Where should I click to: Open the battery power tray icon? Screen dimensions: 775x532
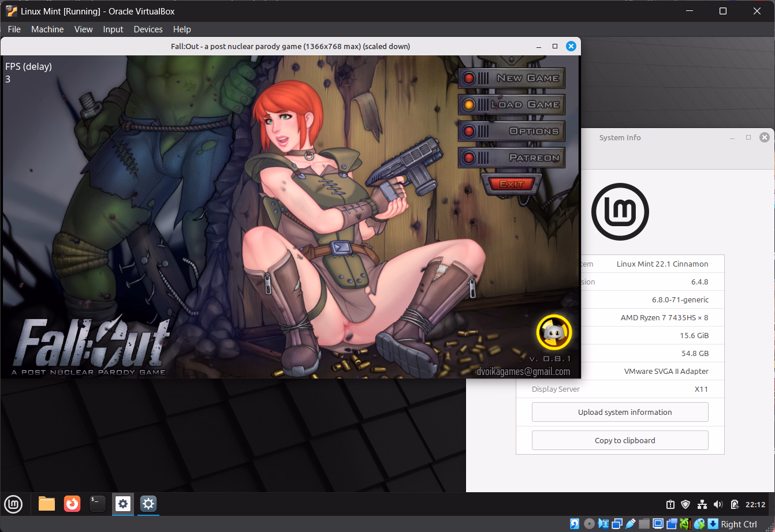(x=735, y=504)
